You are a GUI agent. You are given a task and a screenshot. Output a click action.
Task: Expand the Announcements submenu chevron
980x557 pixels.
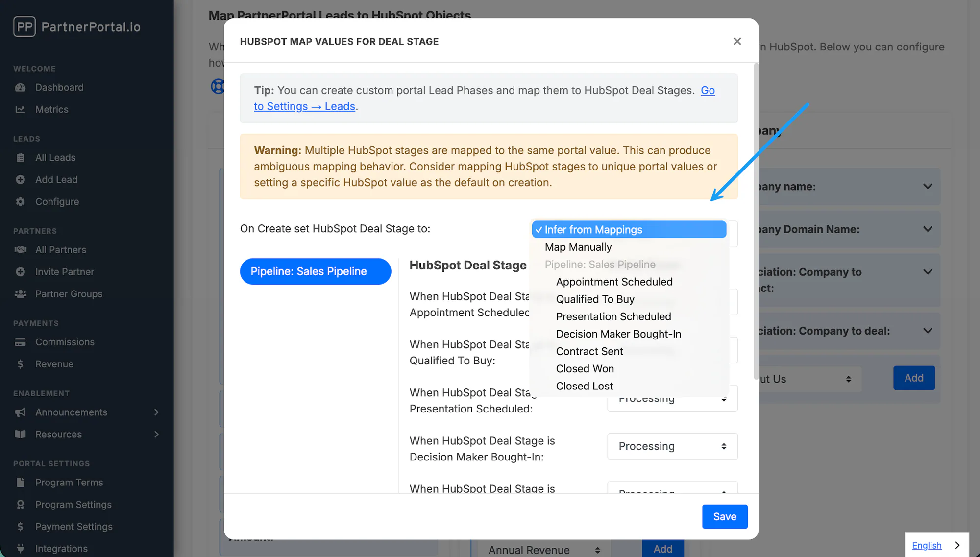click(156, 412)
